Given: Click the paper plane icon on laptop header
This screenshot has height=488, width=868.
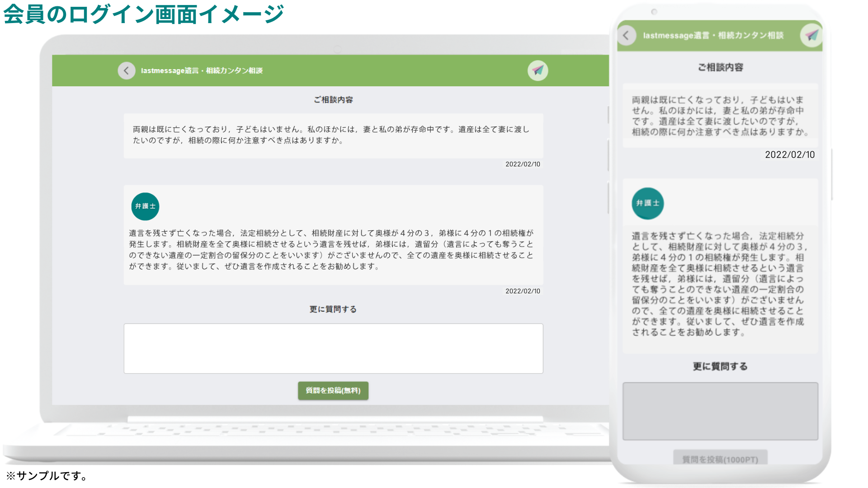Looking at the screenshot, I should pyautogui.click(x=538, y=70).
